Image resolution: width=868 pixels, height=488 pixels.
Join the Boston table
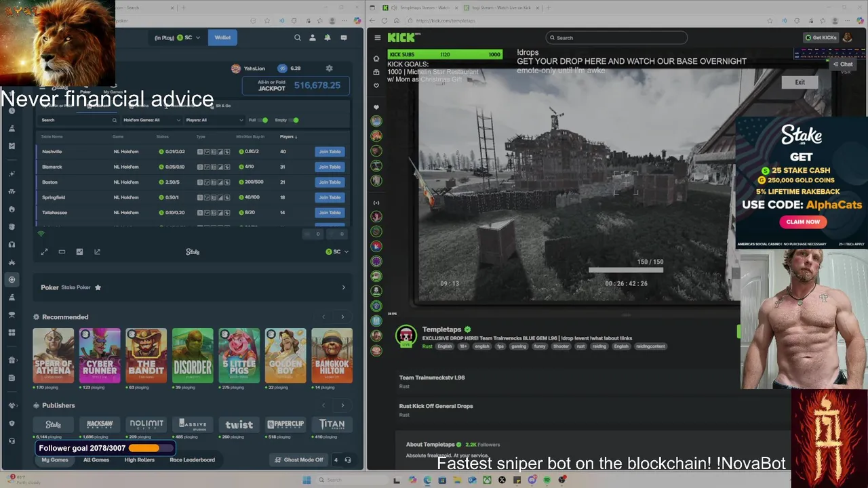click(x=330, y=182)
